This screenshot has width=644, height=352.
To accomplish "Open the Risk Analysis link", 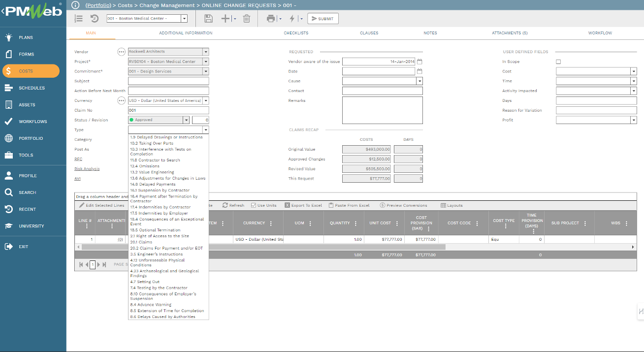I will 87,169.
